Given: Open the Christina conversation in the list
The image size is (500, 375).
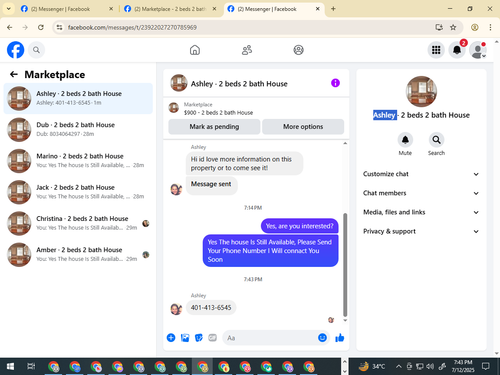Looking at the screenshot, I should [x=78, y=223].
